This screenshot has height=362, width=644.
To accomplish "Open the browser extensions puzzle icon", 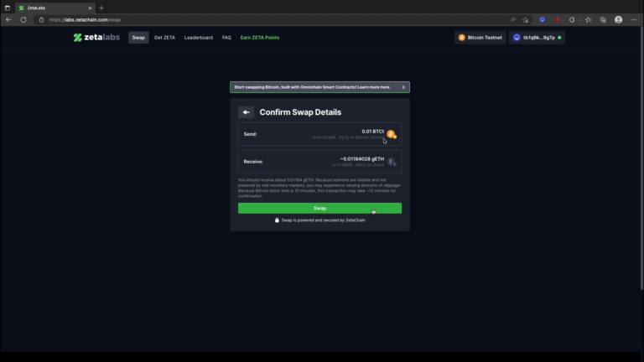I will [x=572, y=20].
